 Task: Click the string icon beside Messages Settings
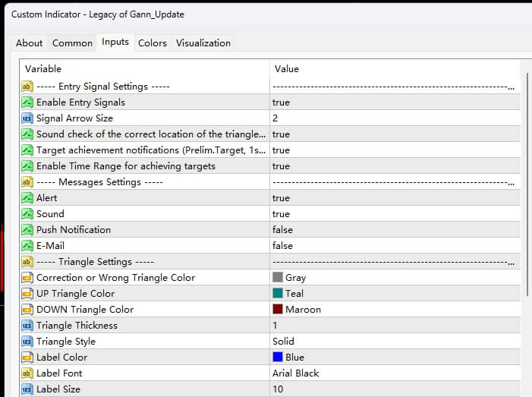point(27,182)
